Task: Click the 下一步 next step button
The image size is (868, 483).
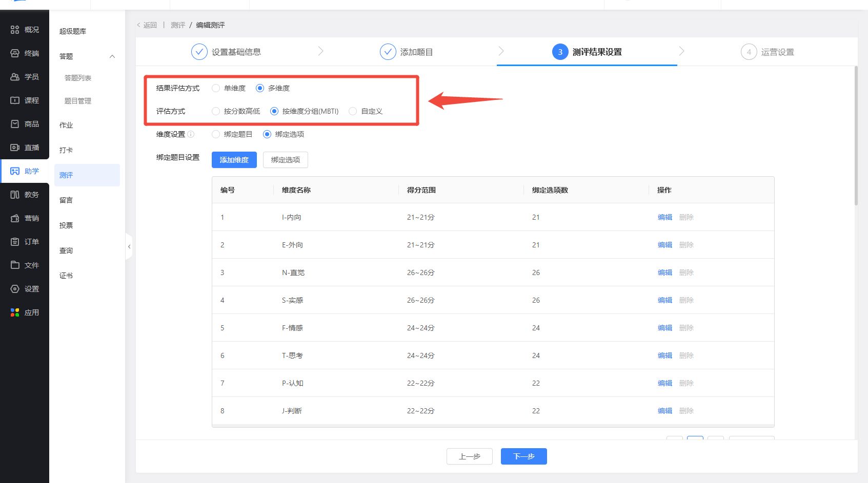Action: [x=523, y=456]
